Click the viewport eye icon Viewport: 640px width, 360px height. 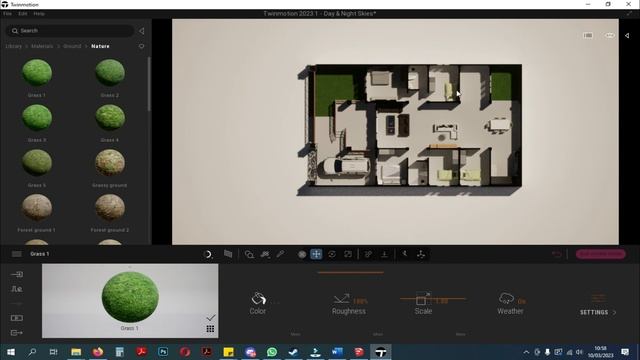[x=609, y=36]
